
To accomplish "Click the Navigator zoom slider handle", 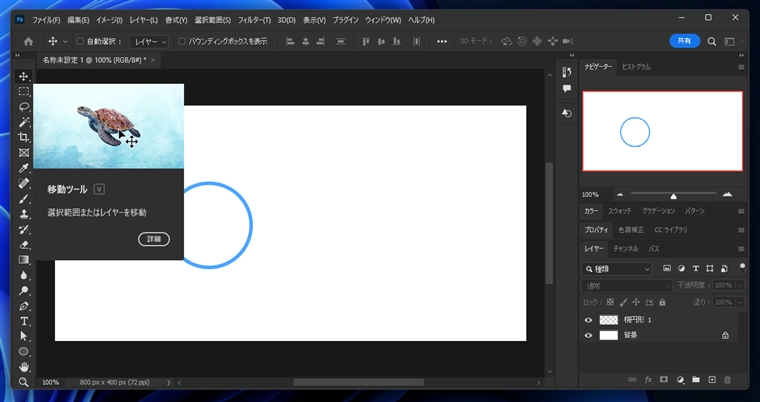I will 673,196.
